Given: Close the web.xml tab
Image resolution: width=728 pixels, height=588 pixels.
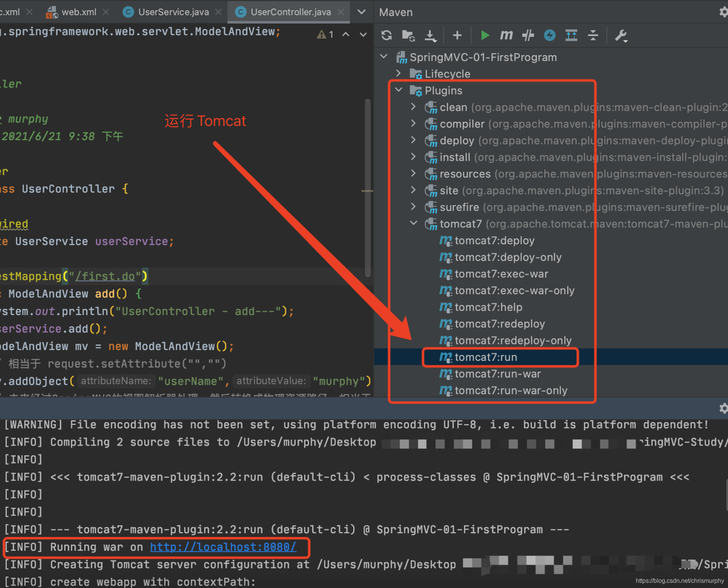Looking at the screenshot, I should [106, 12].
